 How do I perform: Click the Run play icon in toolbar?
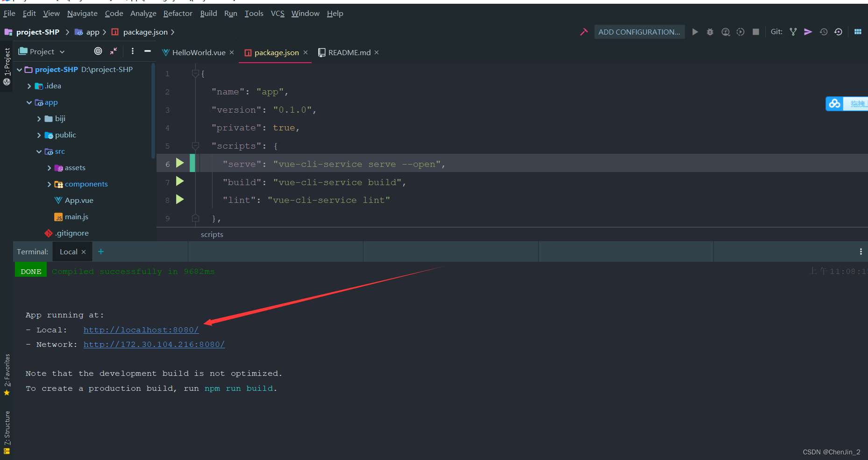[695, 32]
